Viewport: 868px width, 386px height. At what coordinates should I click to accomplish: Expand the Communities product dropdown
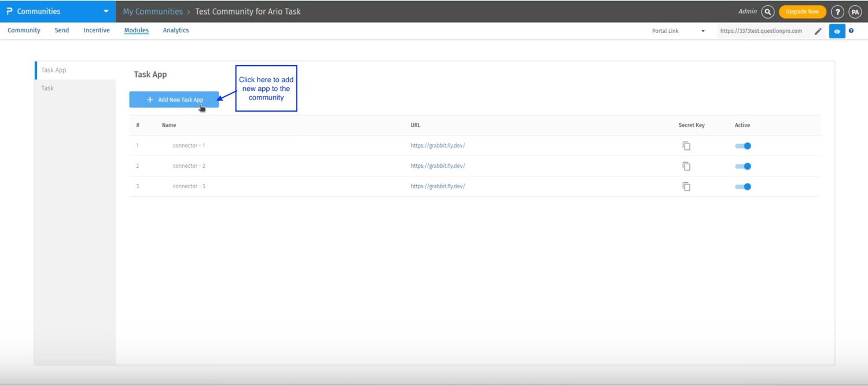(x=106, y=12)
